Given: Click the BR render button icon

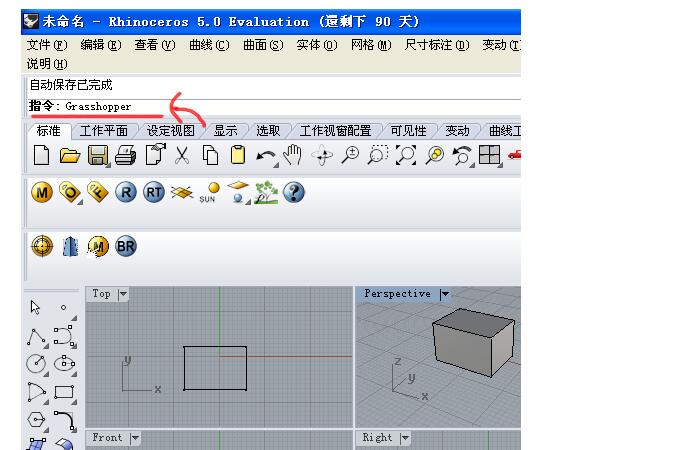Looking at the screenshot, I should (126, 246).
